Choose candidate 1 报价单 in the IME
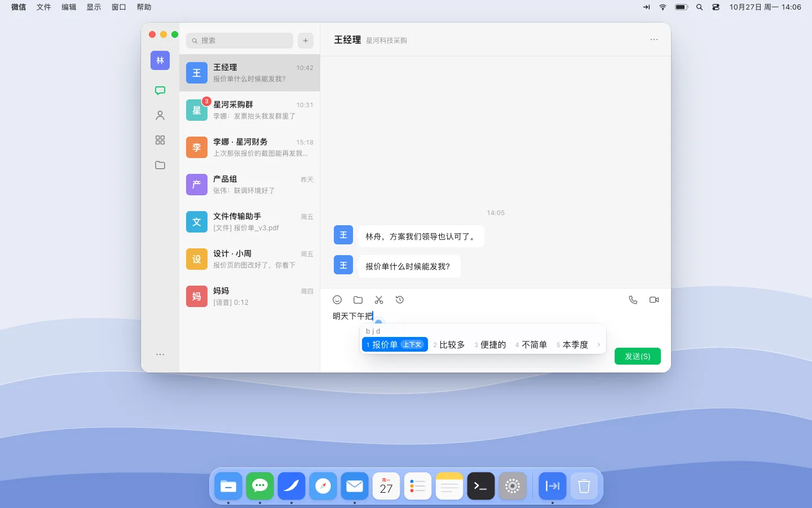 [x=395, y=344]
